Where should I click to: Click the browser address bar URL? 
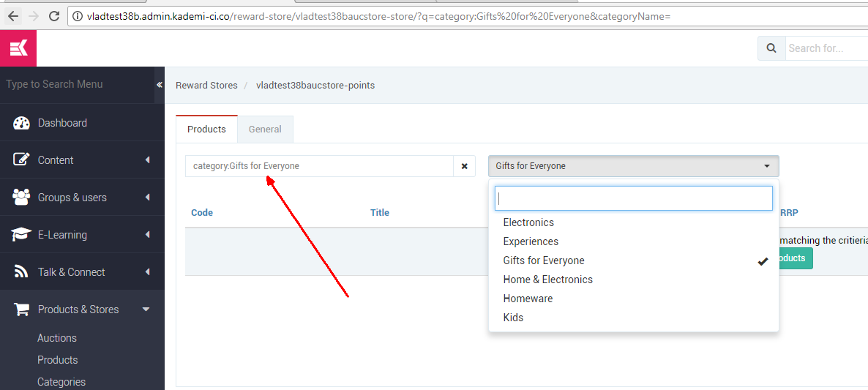[x=378, y=17]
